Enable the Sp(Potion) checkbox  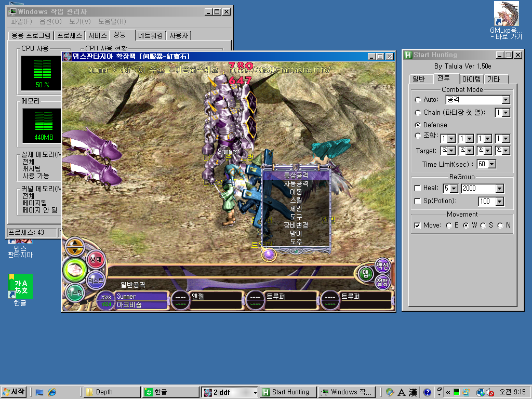pos(418,201)
